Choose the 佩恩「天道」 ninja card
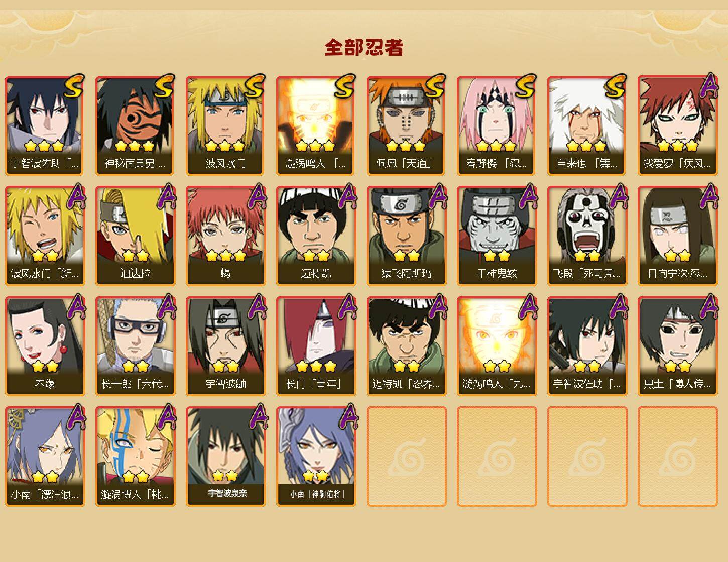728x562 pixels. [406, 125]
